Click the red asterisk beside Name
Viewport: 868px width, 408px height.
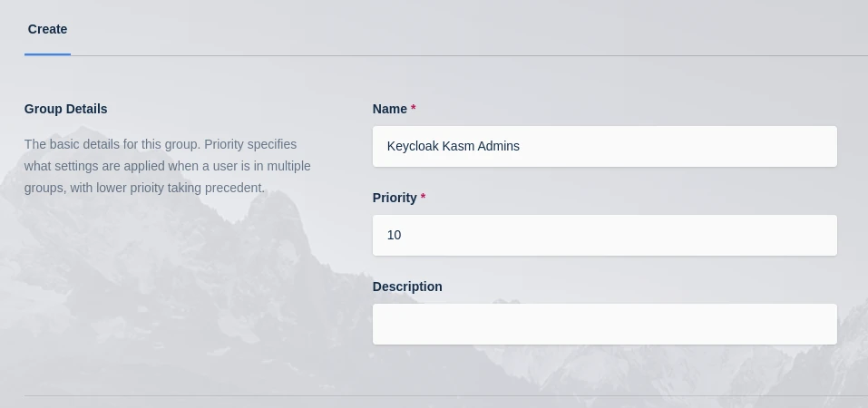[x=414, y=109]
